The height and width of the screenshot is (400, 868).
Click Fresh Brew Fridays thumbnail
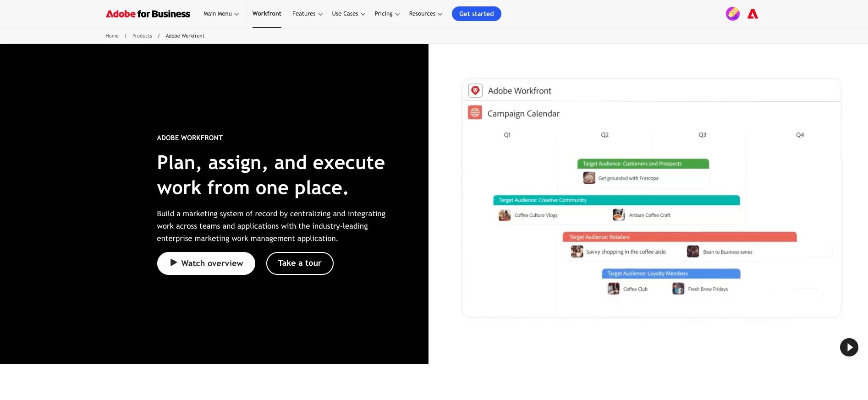tap(678, 289)
